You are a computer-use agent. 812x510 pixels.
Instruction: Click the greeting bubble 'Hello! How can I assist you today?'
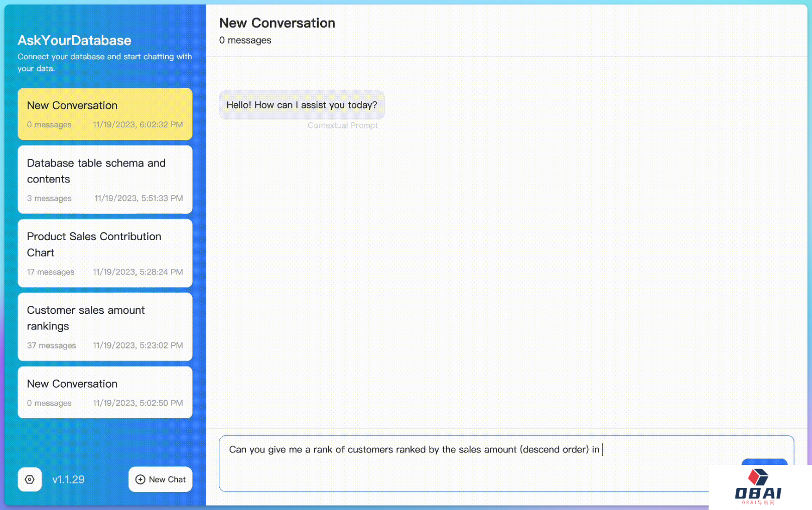(x=302, y=105)
